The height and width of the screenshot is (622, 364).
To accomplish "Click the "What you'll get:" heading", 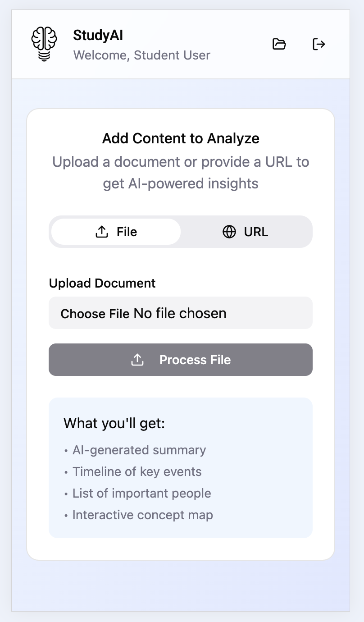I will pos(114,423).
